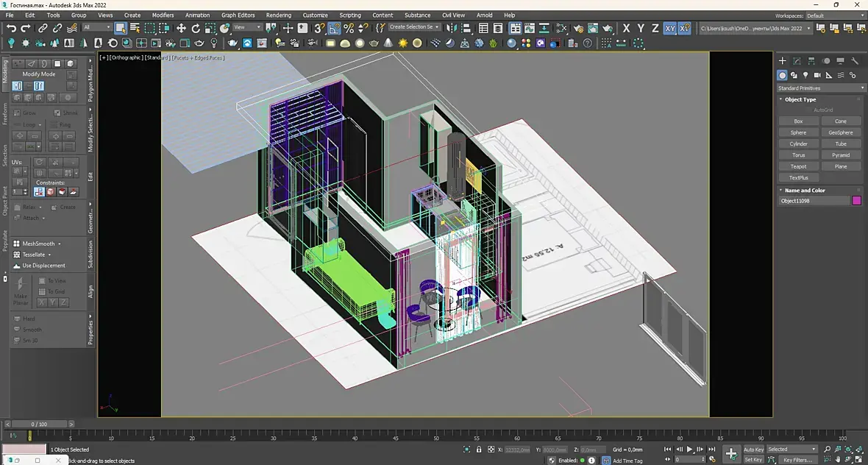Screen dimensions: 868x465
Task: Toggle the selection lock icon
Action: pos(479,450)
